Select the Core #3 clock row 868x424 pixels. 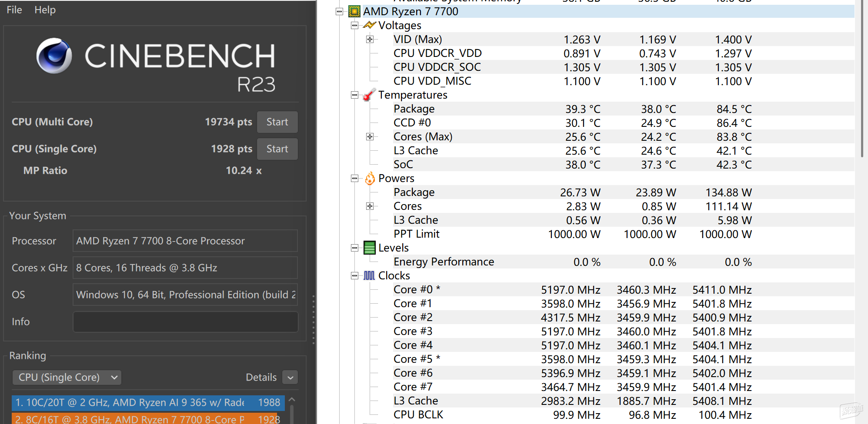[623, 331]
